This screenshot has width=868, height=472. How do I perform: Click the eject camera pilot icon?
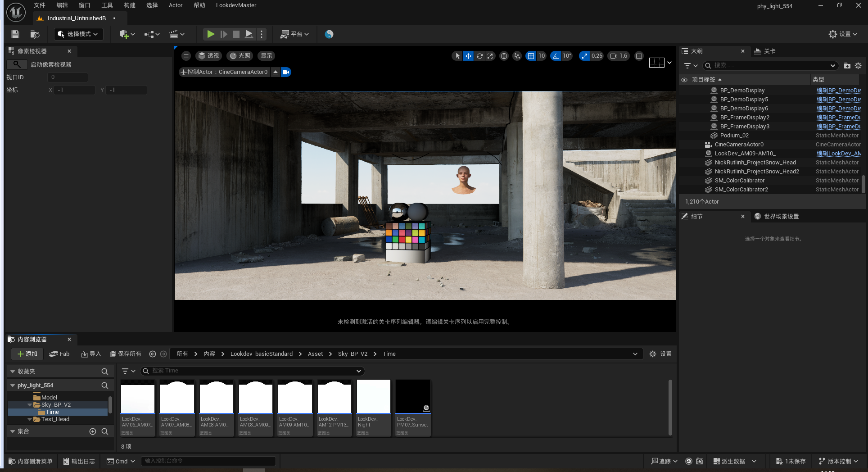click(276, 72)
